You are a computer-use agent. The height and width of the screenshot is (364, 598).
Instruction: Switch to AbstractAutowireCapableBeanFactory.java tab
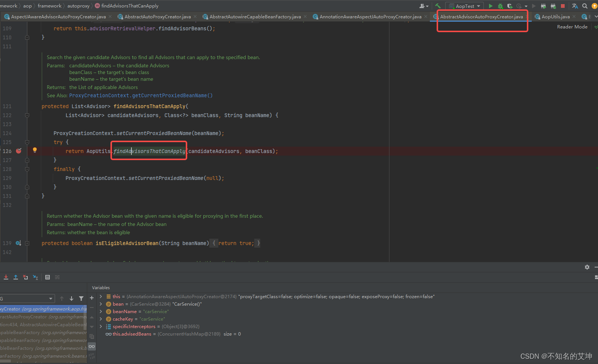click(x=255, y=17)
